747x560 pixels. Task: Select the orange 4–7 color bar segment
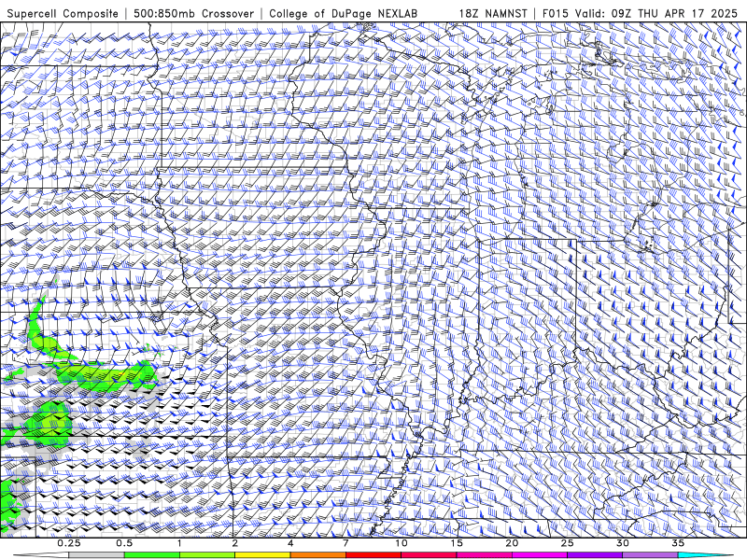(x=317, y=555)
